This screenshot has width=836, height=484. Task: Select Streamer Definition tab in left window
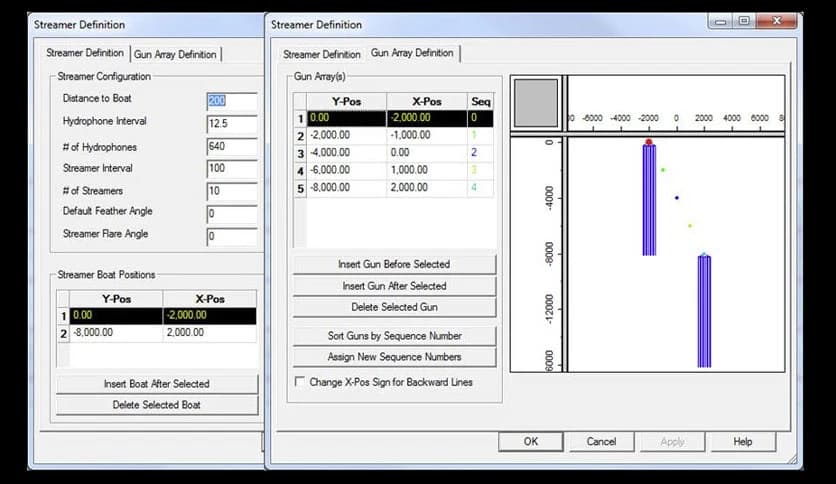(85, 53)
